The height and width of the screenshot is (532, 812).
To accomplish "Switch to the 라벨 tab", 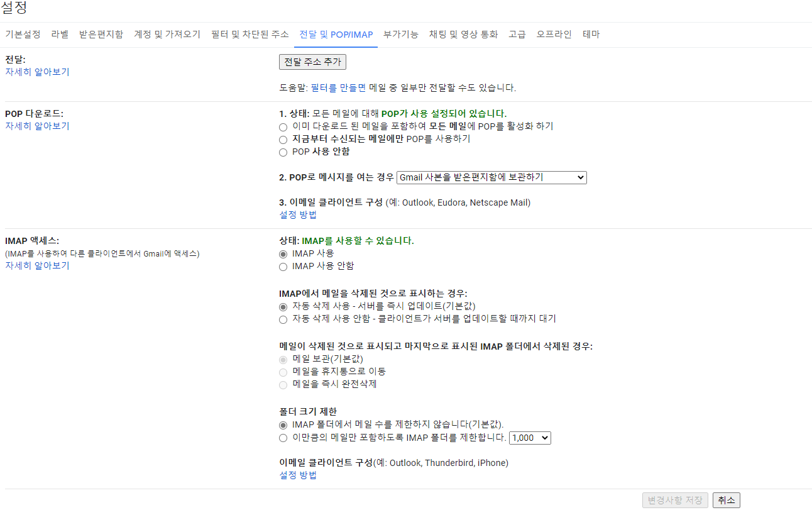I will point(60,35).
